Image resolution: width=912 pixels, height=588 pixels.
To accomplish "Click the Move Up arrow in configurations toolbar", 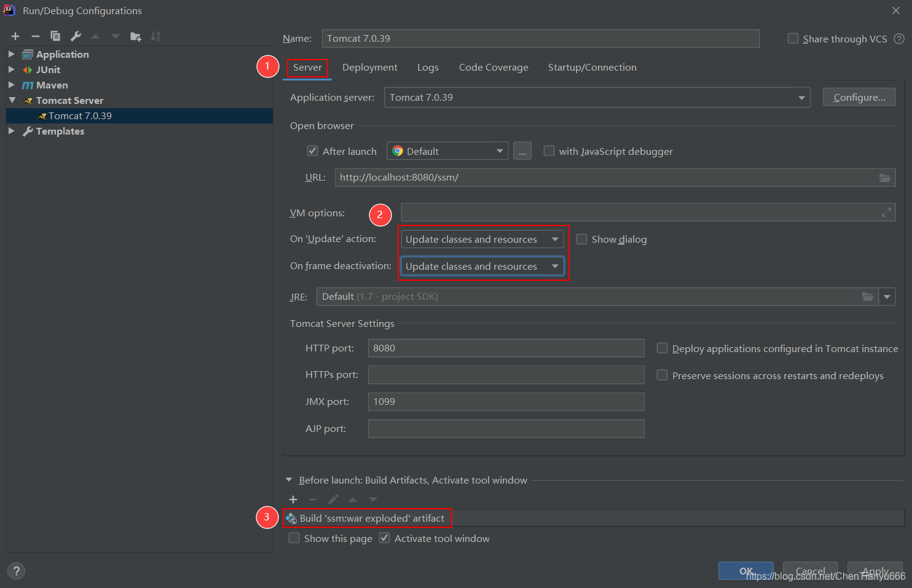I will click(x=95, y=36).
